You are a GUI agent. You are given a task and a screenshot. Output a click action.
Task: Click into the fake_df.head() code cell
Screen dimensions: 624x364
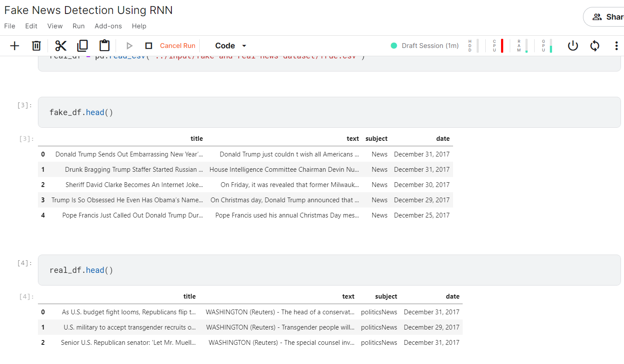point(329,112)
